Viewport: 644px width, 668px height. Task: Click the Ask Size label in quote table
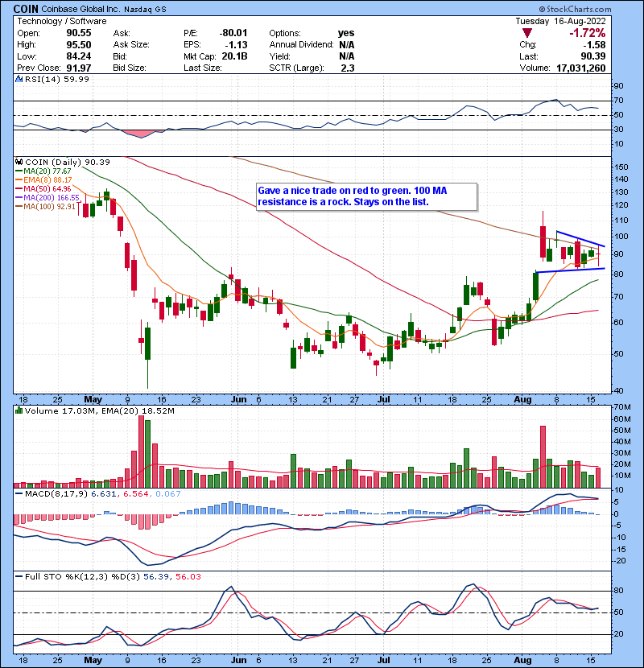pyautogui.click(x=131, y=45)
